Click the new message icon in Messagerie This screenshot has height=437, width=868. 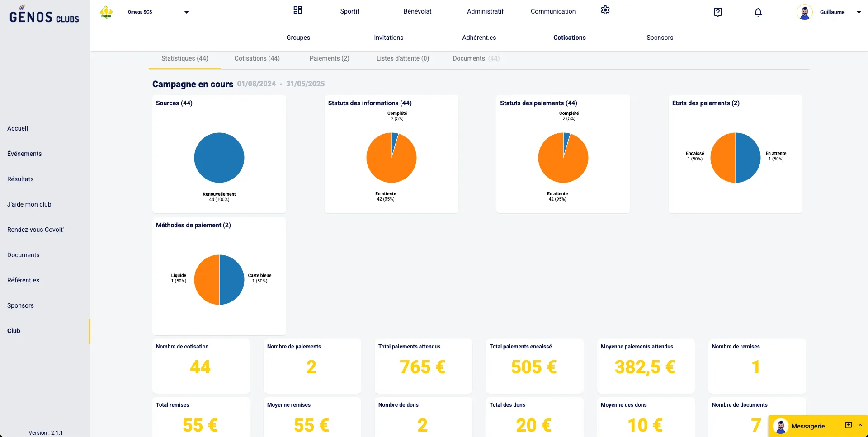(848, 425)
